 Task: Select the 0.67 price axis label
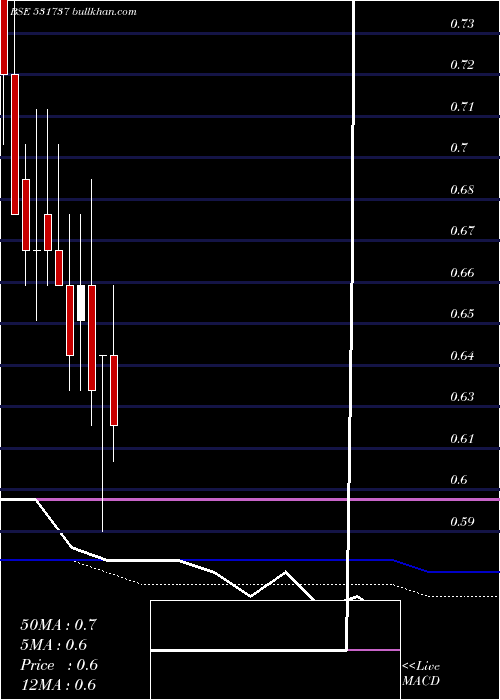point(462,231)
